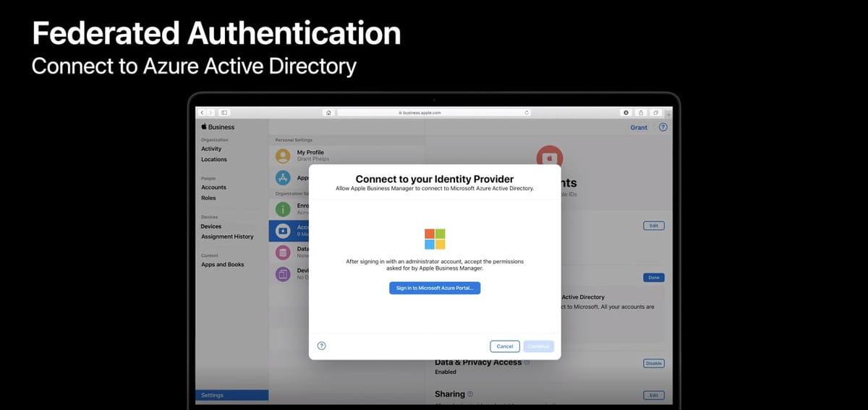Image resolution: width=868 pixels, height=410 pixels.
Task: Open the Safari downloads icon
Action: click(x=627, y=113)
